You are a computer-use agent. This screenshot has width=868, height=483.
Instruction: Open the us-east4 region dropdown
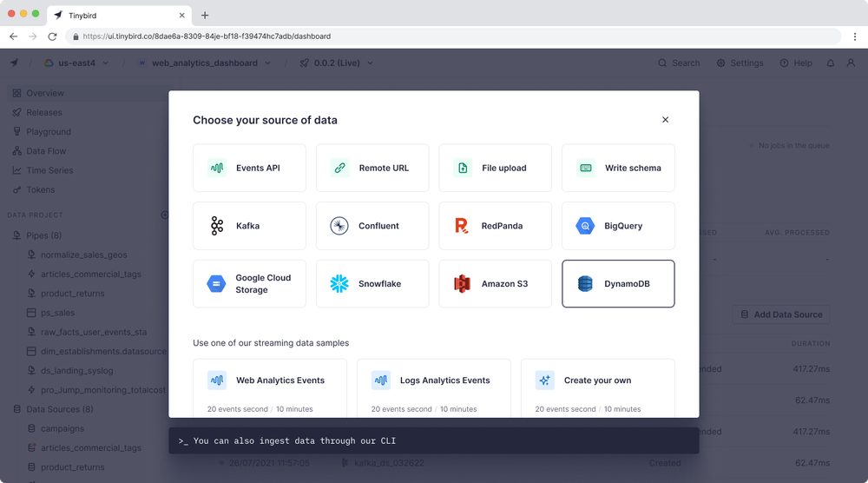tap(80, 63)
